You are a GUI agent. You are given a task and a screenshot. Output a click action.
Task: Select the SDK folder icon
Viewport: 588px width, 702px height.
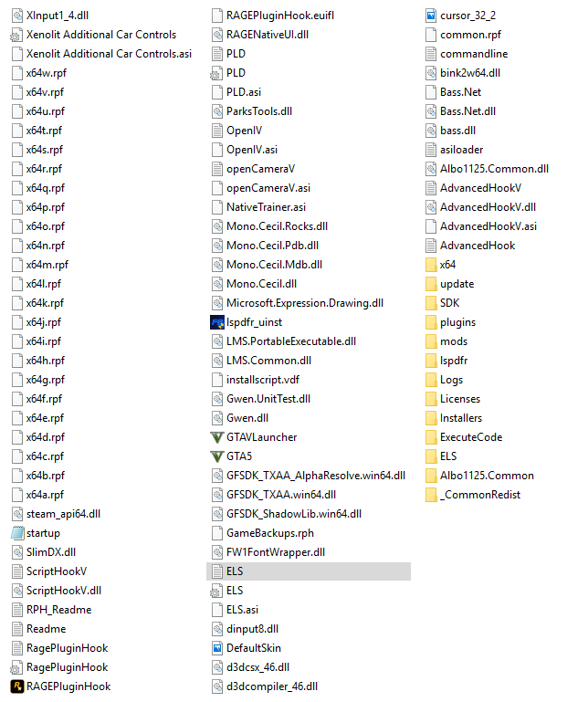click(x=430, y=303)
